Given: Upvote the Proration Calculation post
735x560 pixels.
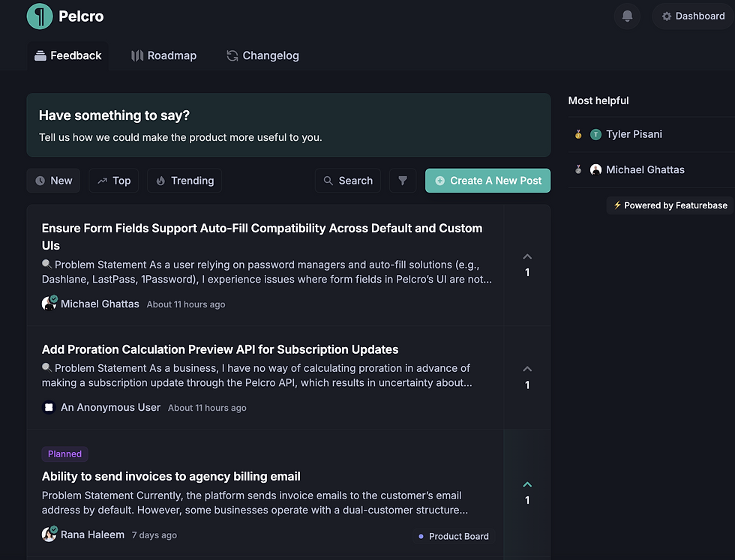Looking at the screenshot, I should pos(527,377).
